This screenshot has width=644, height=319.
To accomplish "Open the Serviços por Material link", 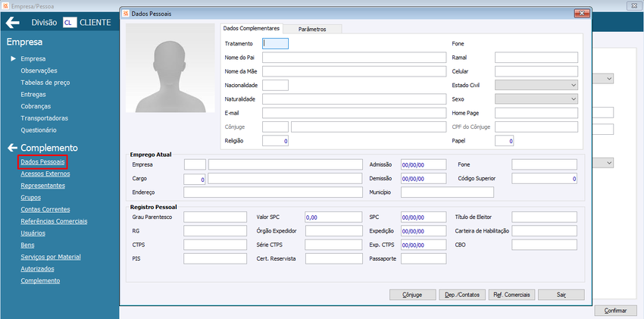I will point(51,257).
